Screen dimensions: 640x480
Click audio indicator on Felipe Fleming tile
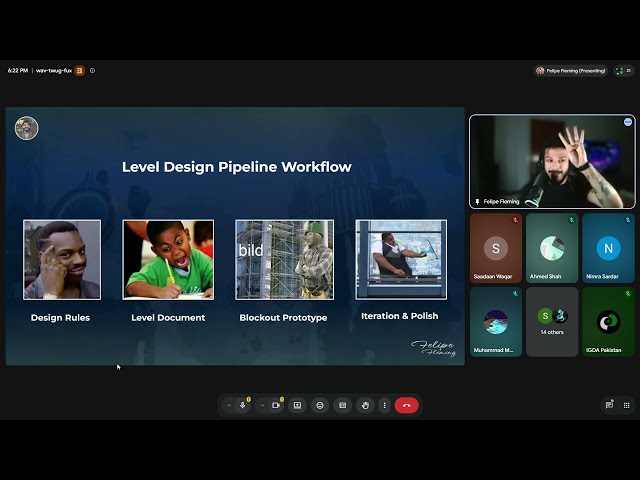pyautogui.click(x=628, y=122)
